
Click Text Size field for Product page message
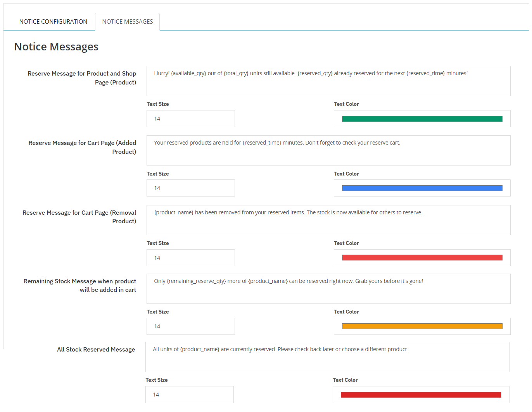(x=190, y=119)
